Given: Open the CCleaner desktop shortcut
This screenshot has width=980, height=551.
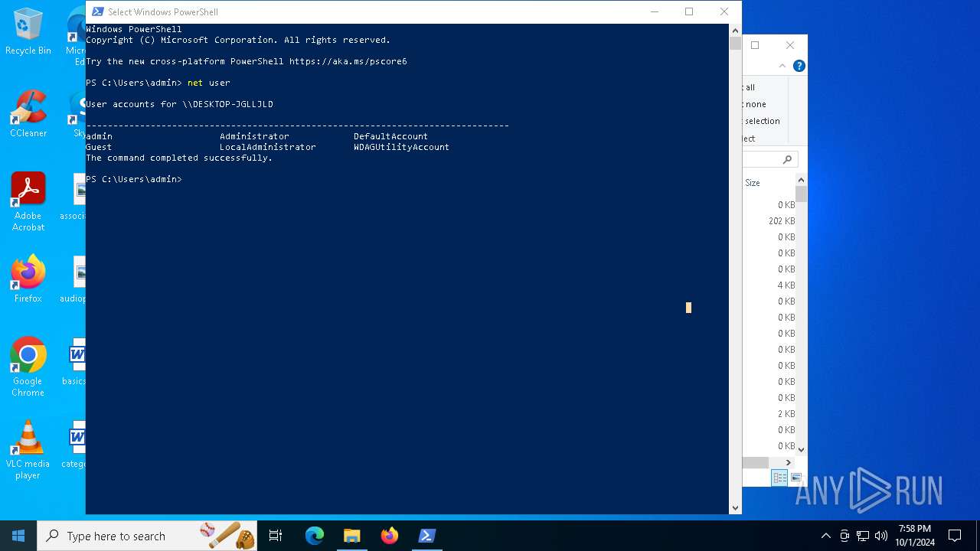Looking at the screenshot, I should (x=28, y=115).
